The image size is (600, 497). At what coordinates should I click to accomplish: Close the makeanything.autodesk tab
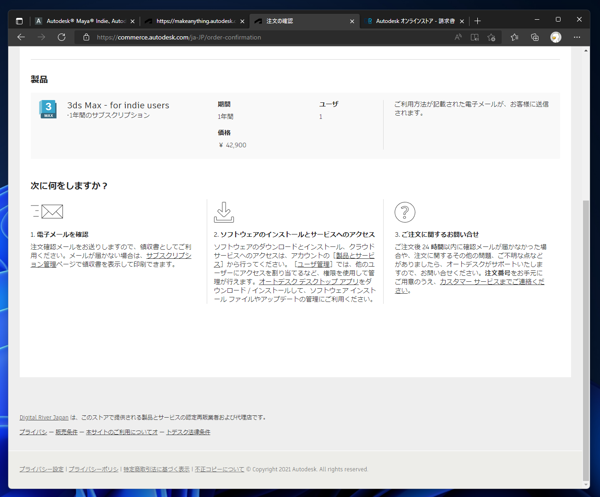pos(242,21)
